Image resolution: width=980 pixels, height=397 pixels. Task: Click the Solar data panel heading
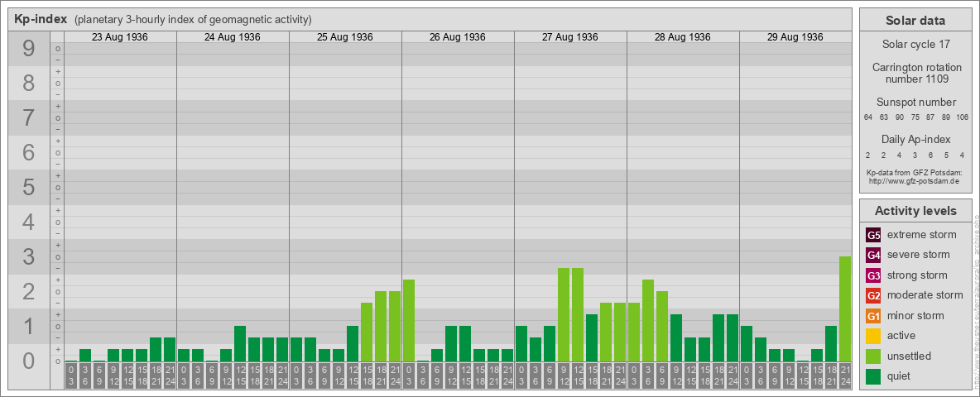[x=915, y=21]
